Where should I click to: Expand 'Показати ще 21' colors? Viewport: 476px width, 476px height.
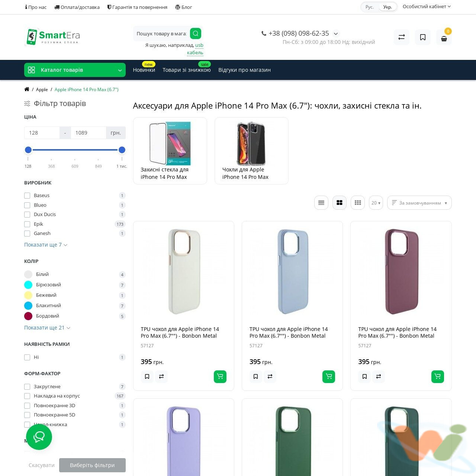pyautogui.click(x=47, y=328)
